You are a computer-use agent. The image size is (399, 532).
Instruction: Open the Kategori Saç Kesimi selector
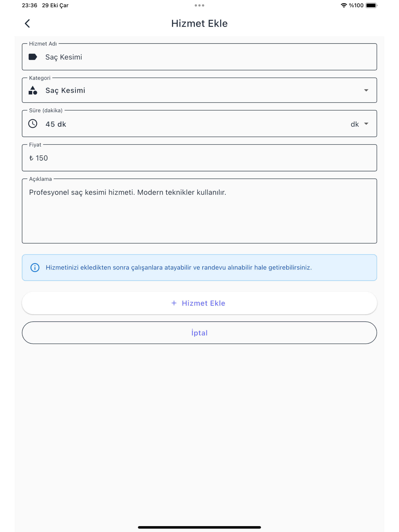[x=199, y=90]
